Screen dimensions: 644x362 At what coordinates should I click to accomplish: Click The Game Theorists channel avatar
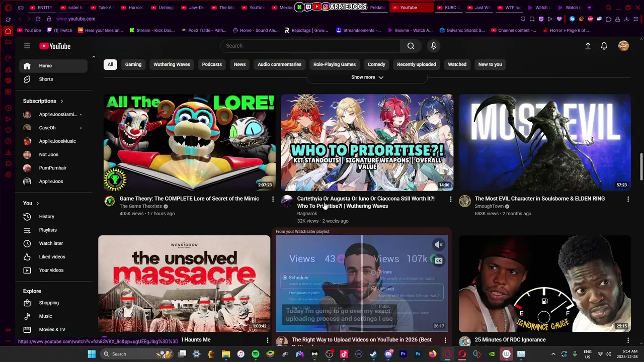tap(109, 201)
